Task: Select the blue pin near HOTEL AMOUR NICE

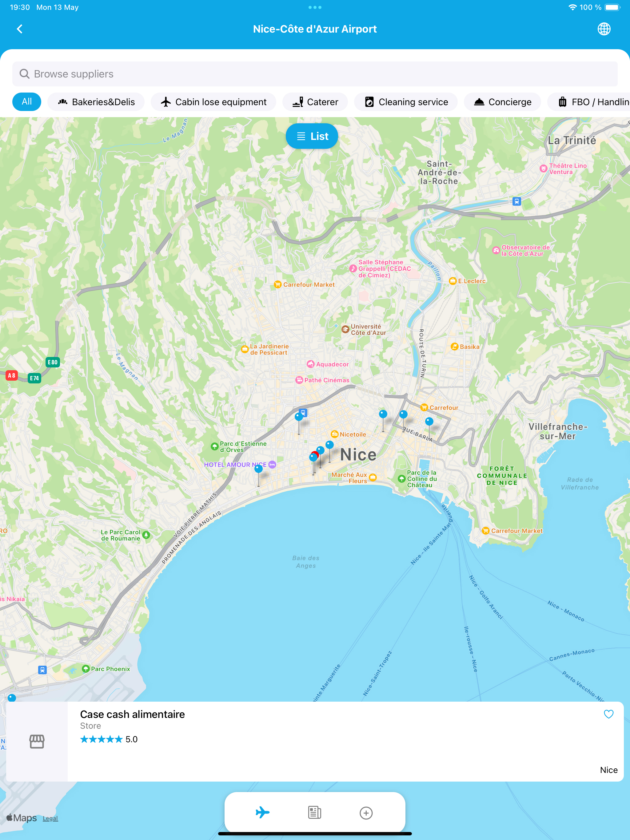Action: point(258,469)
